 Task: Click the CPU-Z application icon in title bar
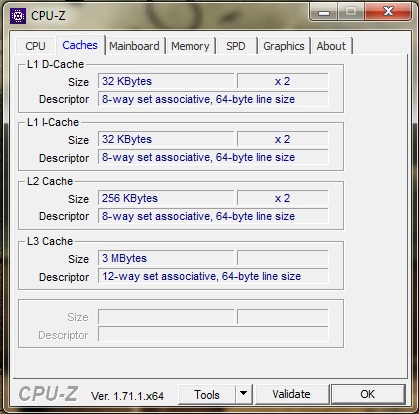[18, 16]
